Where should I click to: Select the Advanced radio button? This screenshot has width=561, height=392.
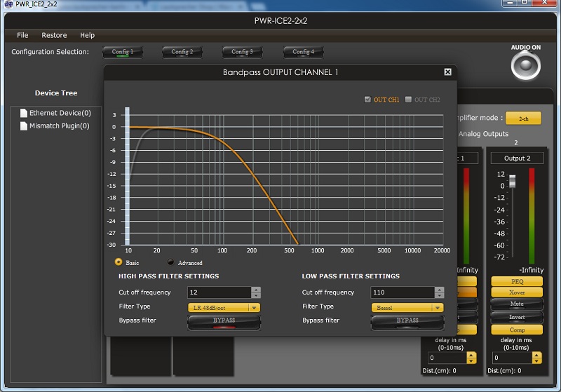(170, 262)
